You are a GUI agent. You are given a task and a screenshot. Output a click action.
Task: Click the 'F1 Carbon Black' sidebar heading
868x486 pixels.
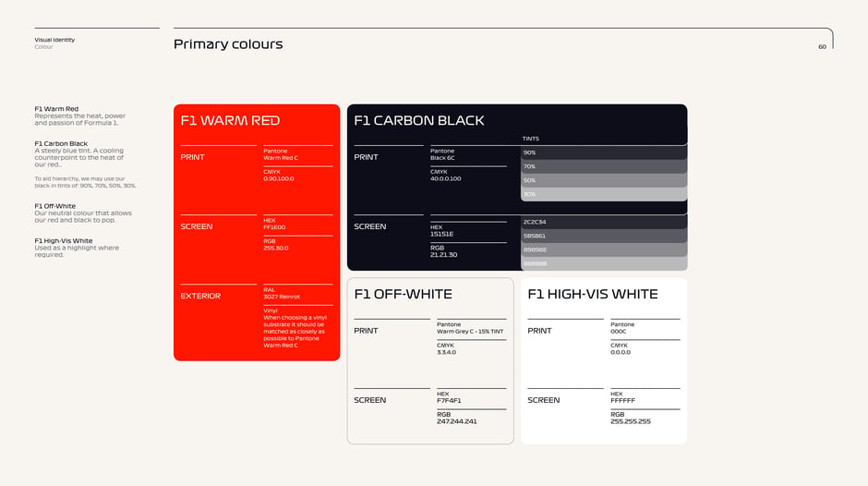click(61, 143)
